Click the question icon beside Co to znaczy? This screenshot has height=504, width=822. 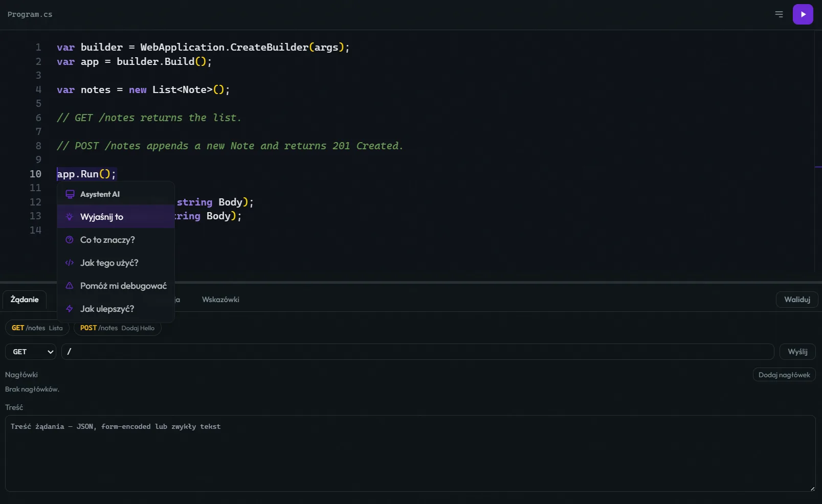pos(70,240)
